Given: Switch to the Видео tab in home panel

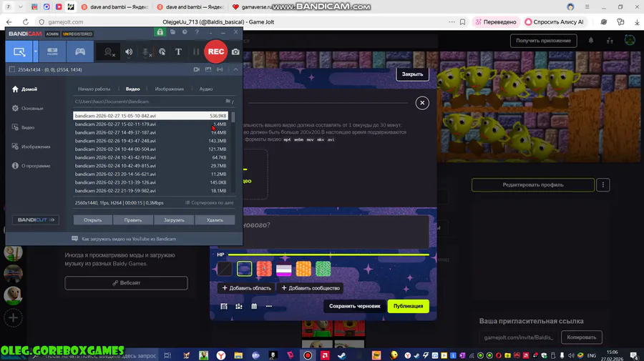Looking at the screenshot, I should (x=132, y=89).
